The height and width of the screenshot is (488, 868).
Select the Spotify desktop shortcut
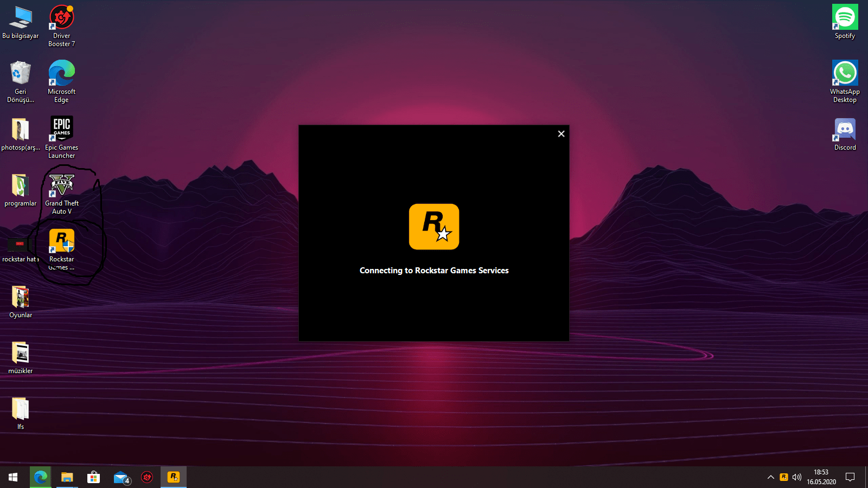tap(845, 22)
